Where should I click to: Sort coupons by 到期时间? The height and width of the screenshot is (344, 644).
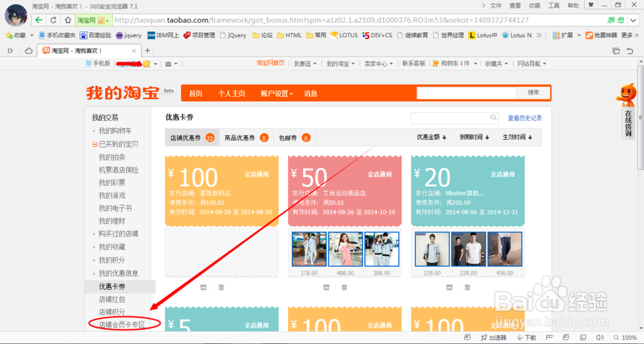click(475, 137)
